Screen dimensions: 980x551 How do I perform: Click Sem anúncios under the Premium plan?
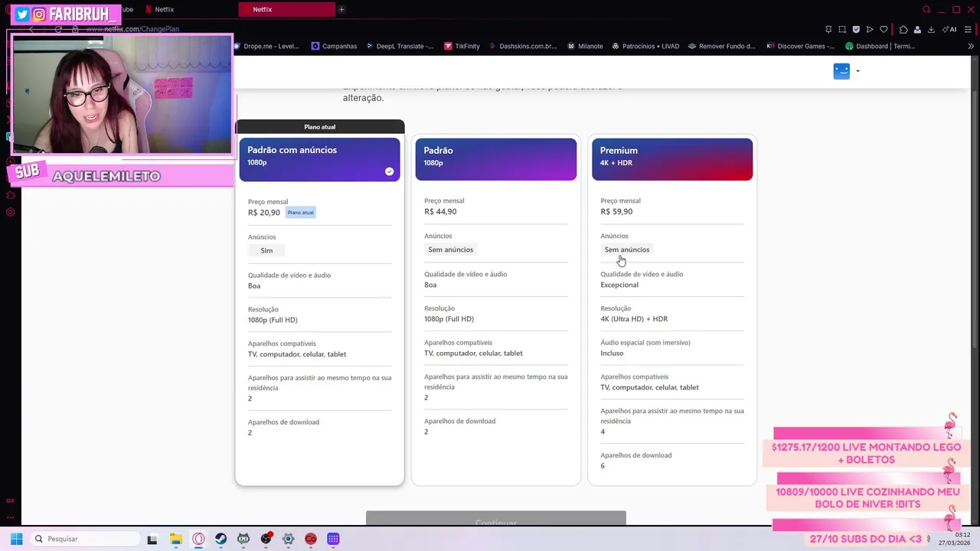pyautogui.click(x=627, y=249)
